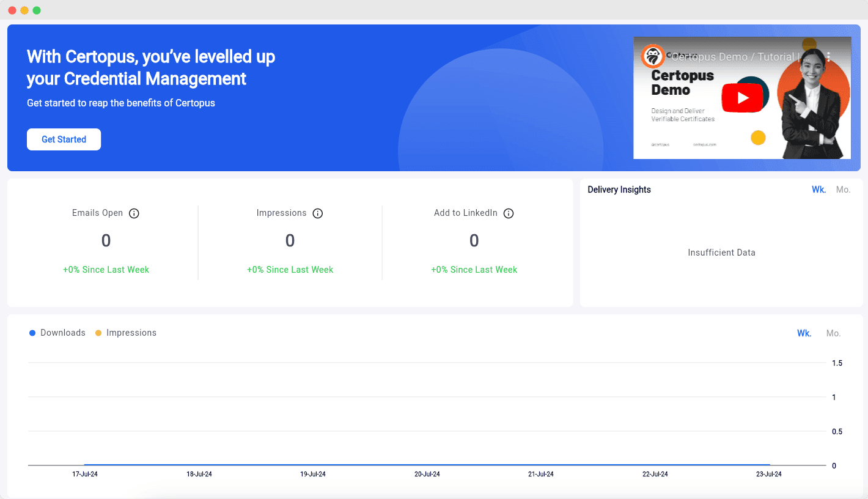This screenshot has width=868, height=499.
Task: Select the Wk. view in Delivery Insights
Action: tap(818, 190)
